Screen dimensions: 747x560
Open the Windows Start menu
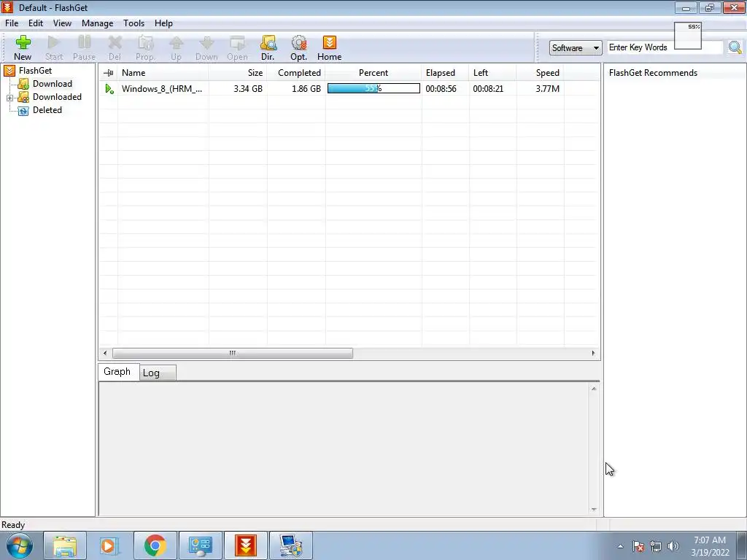(20, 545)
